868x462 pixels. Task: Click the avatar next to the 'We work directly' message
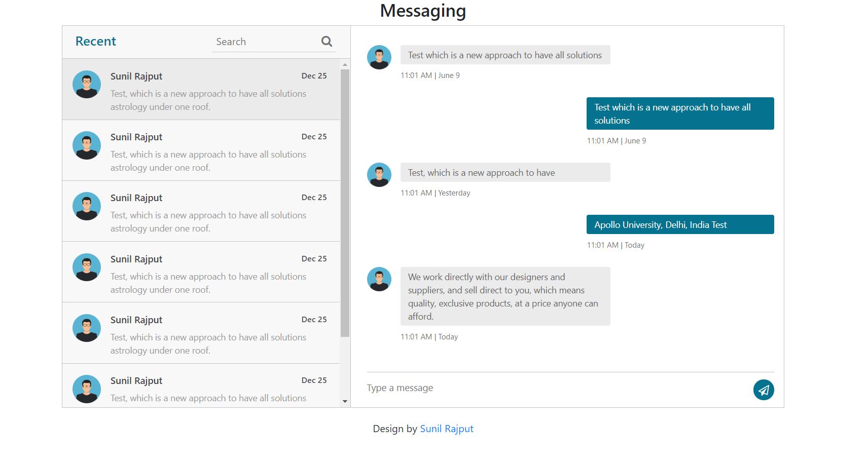[379, 279]
